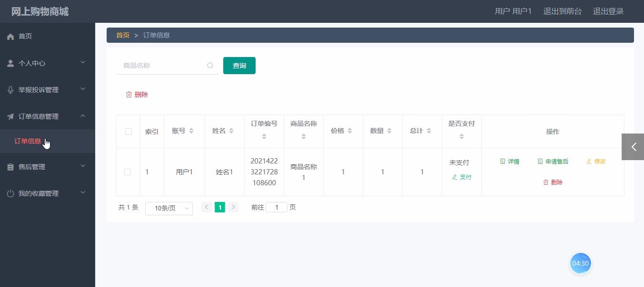Expand the 售后管理 menu chevron
Screen dimensions: 644x287
click(x=83, y=166)
